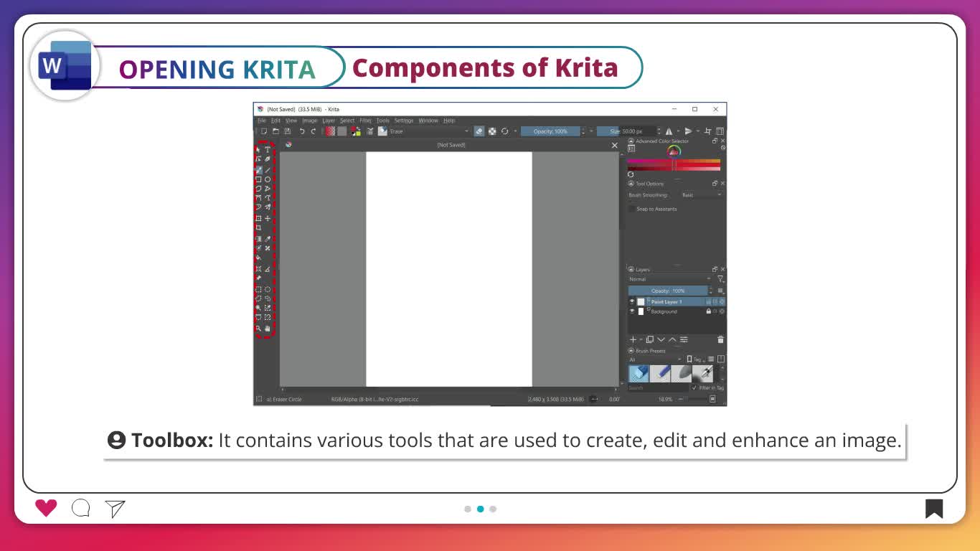Click the Redo arrow in toolbar

tap(313, 131)
